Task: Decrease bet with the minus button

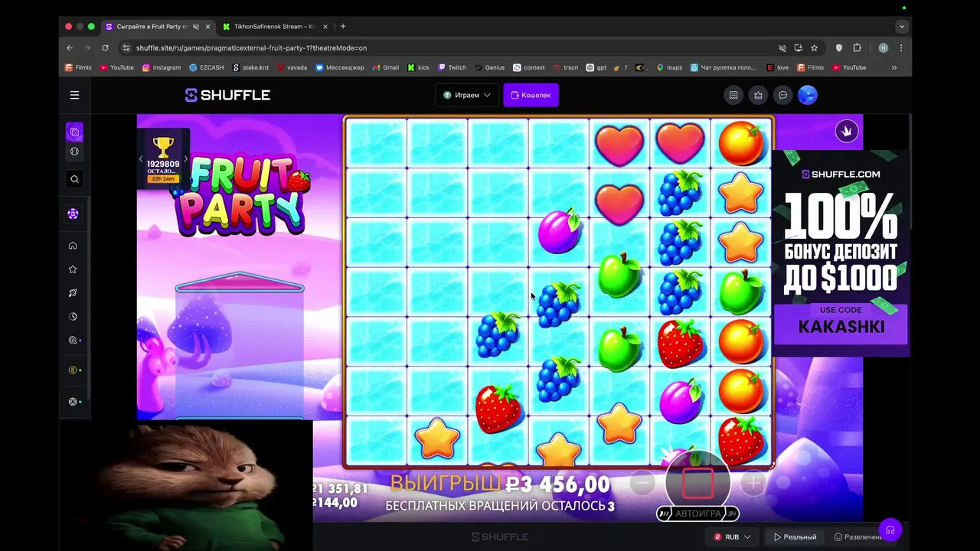Action: [642, 482]
